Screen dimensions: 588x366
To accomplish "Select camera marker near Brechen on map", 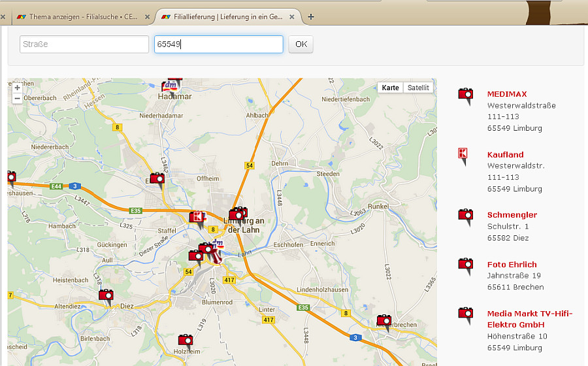I will [x=384, y=321].
